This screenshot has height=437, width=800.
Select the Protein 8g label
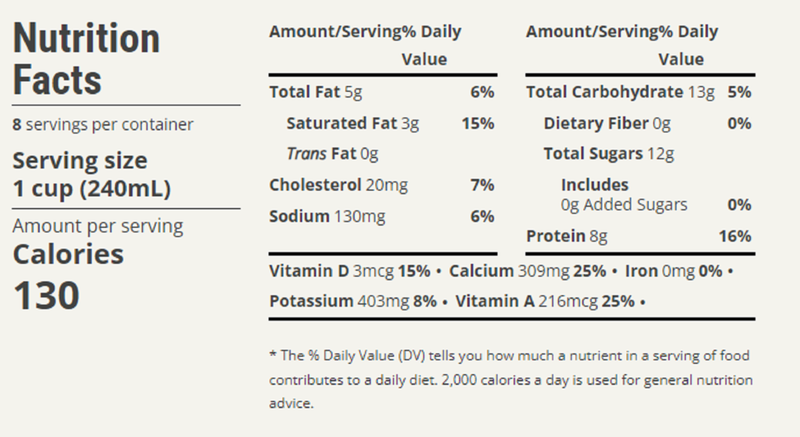point(565,236)
